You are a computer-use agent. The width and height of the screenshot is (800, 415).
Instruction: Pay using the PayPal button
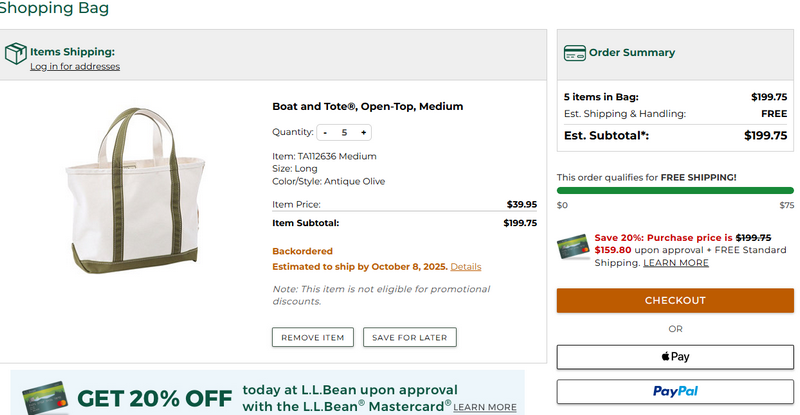pyautogui.click(x=675, y=391)
